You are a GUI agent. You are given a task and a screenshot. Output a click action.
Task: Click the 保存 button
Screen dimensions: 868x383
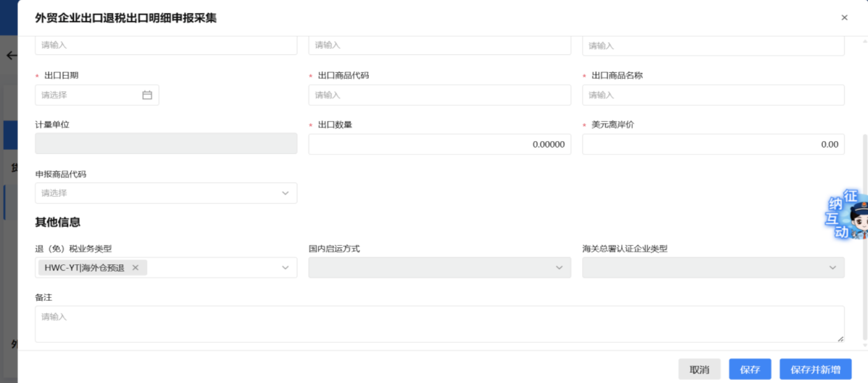point(750,370)
